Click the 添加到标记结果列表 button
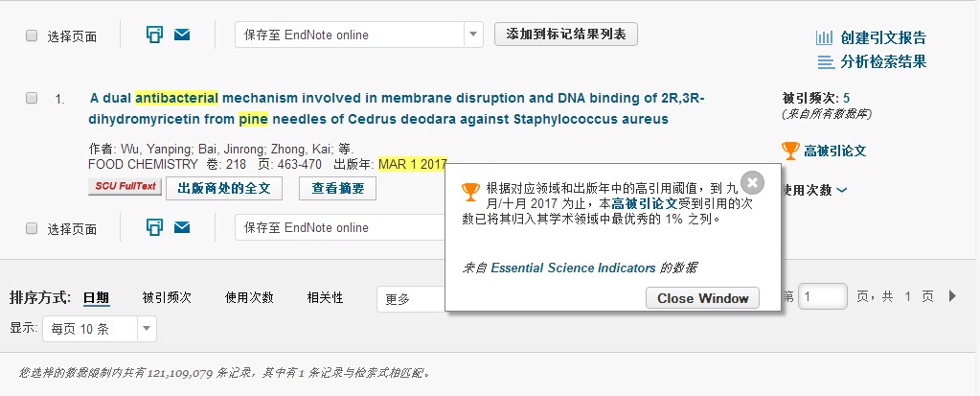Screen dimensions: 980x396 pyautogui.click(x=565, y=35)
